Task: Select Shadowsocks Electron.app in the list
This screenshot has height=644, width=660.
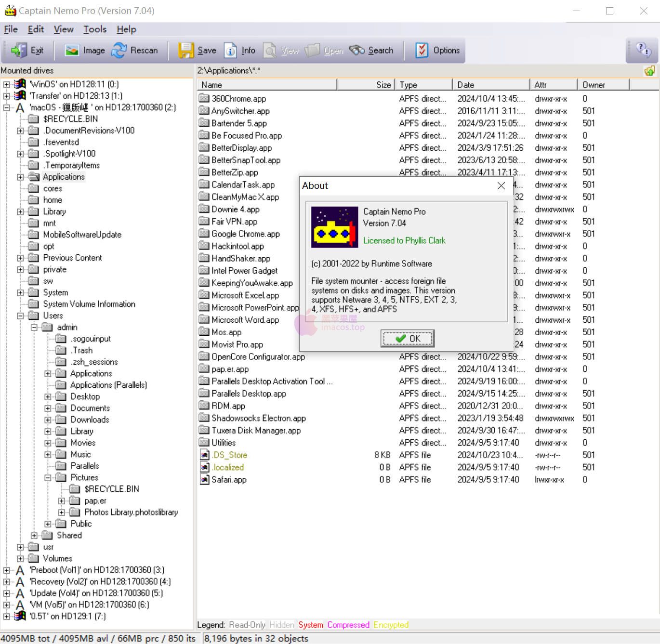Action: click(259, 418)
